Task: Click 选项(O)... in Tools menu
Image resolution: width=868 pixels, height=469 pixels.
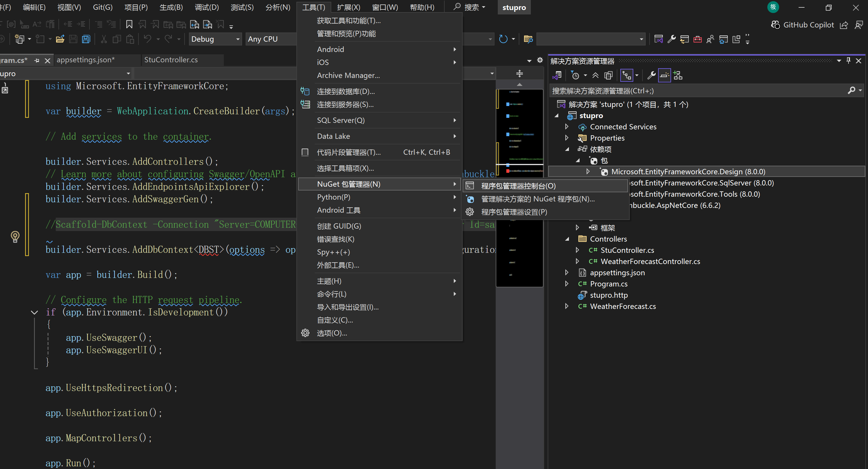Action: pyautogui.click(x=332, y=333)
